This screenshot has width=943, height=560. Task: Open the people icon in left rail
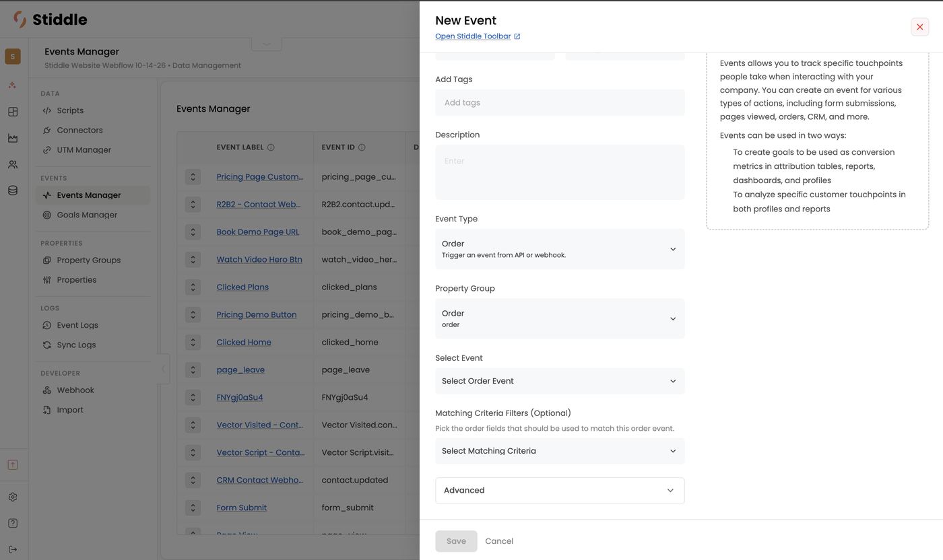click(x=13, y=164)
